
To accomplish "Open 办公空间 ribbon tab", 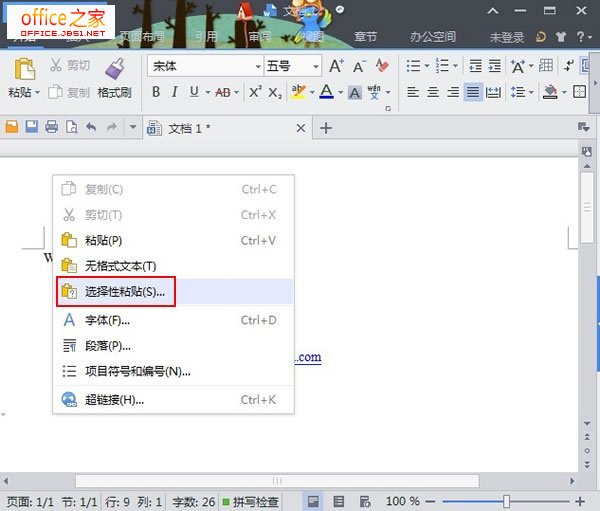I will pyautogui.click(x=433, y=37).
